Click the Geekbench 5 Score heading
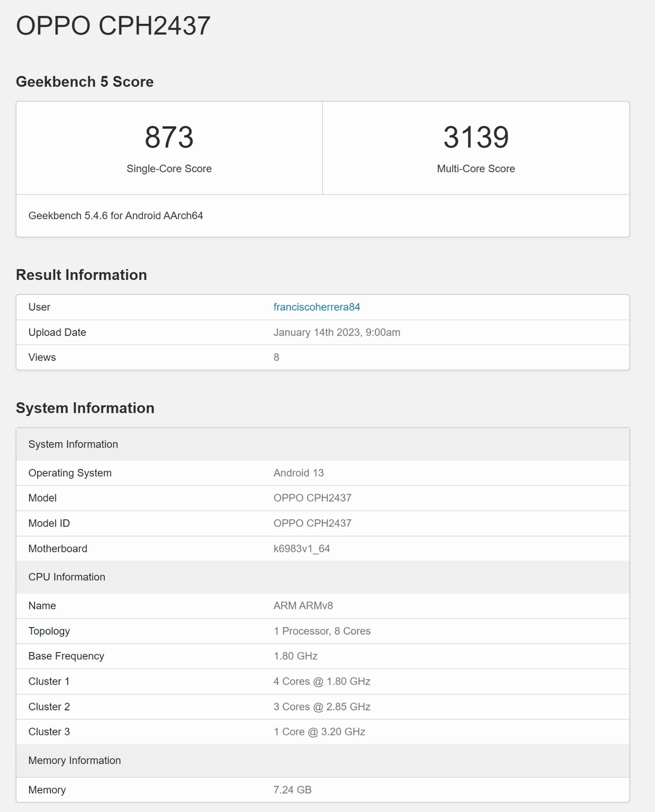This screenshot has height=812, width=655. (85, 82)
